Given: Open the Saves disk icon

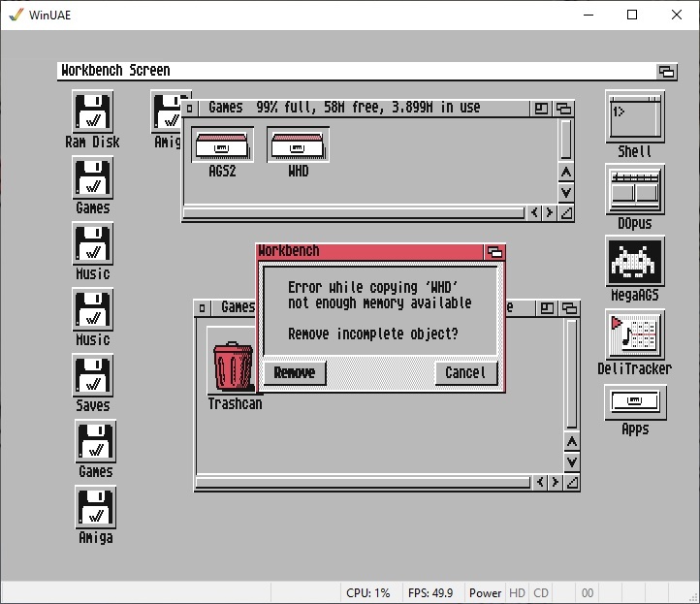Looking at the screenshot, I should 92,376.
